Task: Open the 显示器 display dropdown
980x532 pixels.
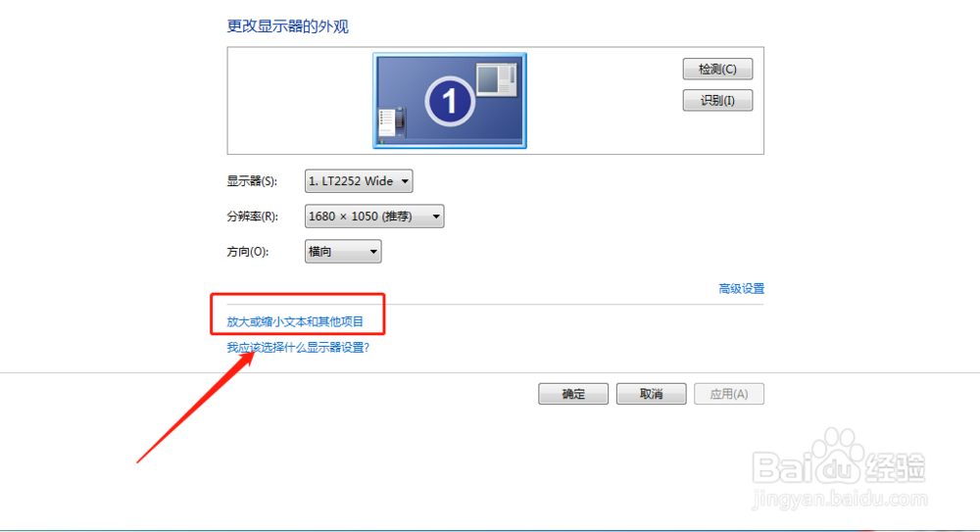Action: pos(359,181)
